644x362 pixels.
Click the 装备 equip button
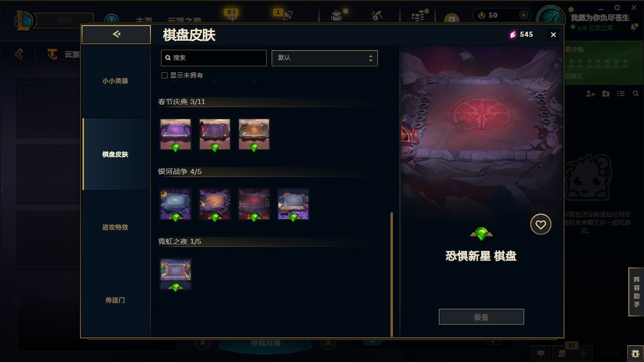(x=481, y=317)
